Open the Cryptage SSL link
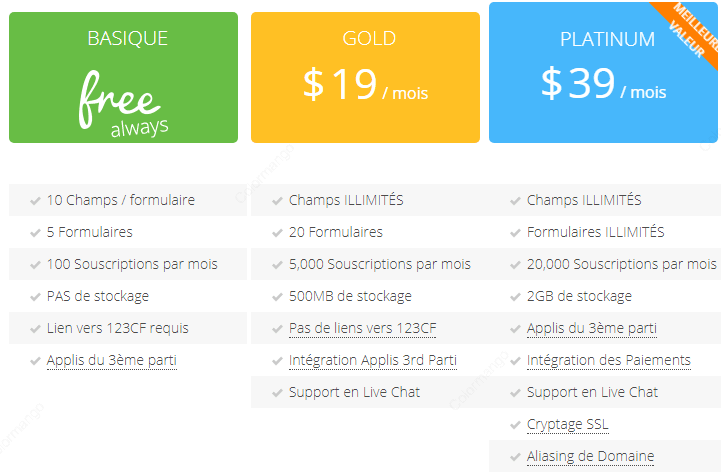The width and height of the screenshot is (721, 473). (567, 424)
